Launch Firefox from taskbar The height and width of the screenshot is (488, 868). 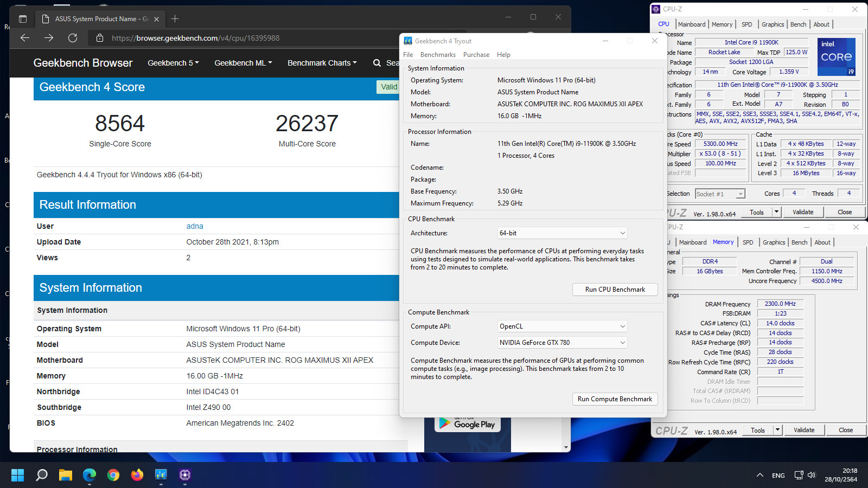point(137,475)
